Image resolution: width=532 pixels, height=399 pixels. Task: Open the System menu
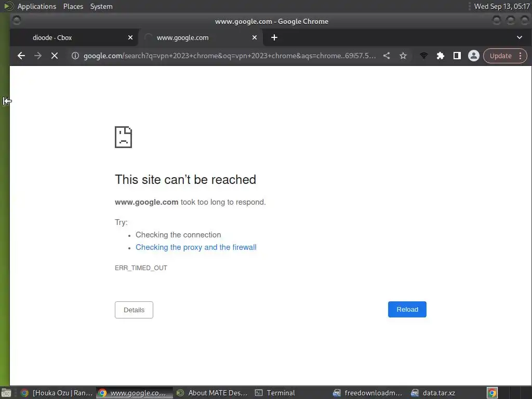point(101,6)
